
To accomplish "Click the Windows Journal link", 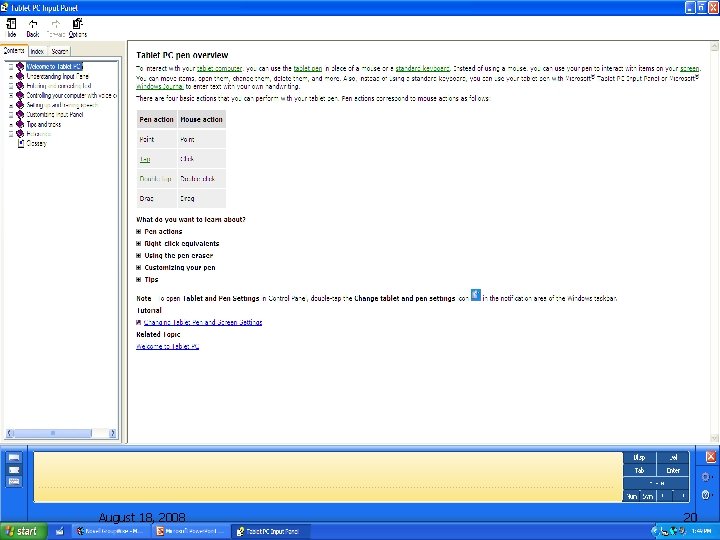I will click(x=160, y=86).
